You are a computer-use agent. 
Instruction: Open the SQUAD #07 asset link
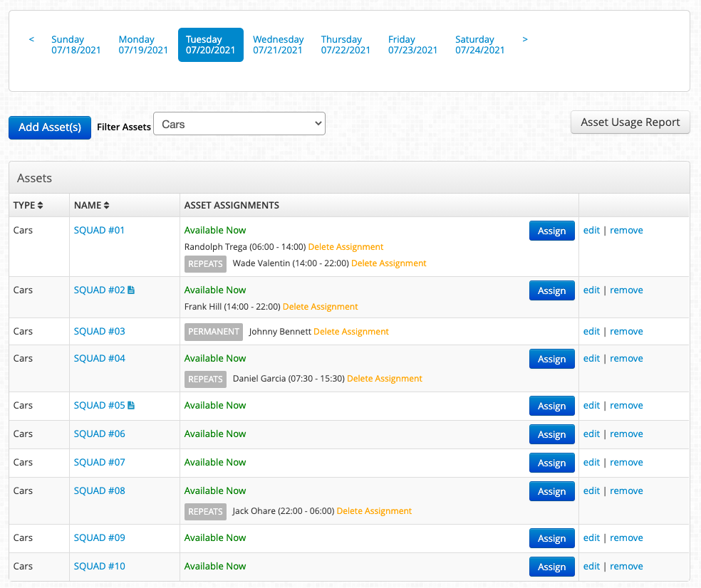[99, 463]
